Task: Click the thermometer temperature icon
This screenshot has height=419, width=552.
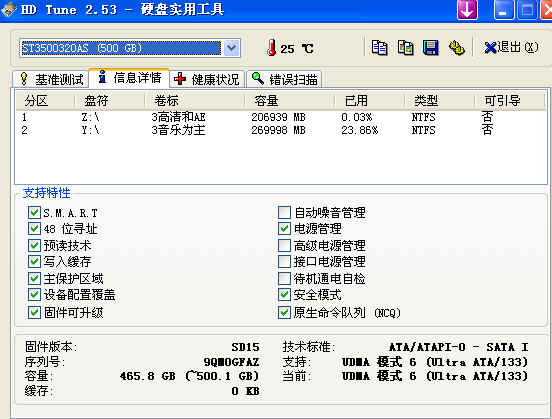Action: pos(271,48)
